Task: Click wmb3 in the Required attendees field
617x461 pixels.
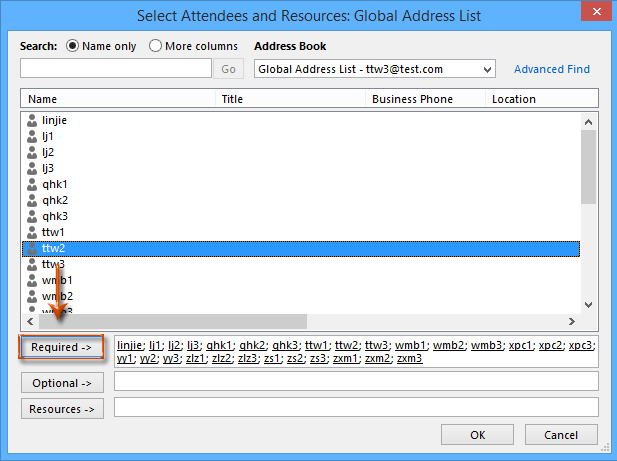Action: pos(486,345)
